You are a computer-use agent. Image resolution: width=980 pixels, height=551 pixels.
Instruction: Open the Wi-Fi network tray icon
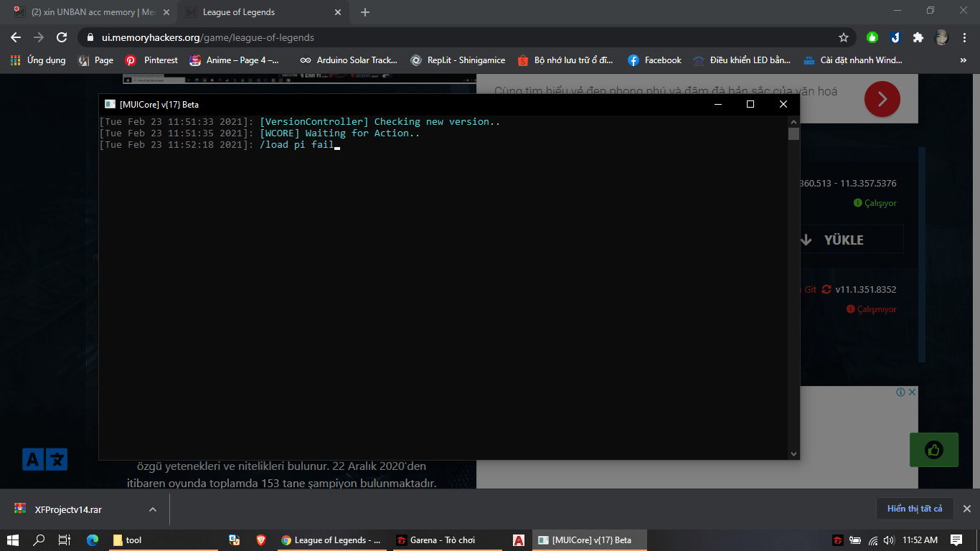873,540
